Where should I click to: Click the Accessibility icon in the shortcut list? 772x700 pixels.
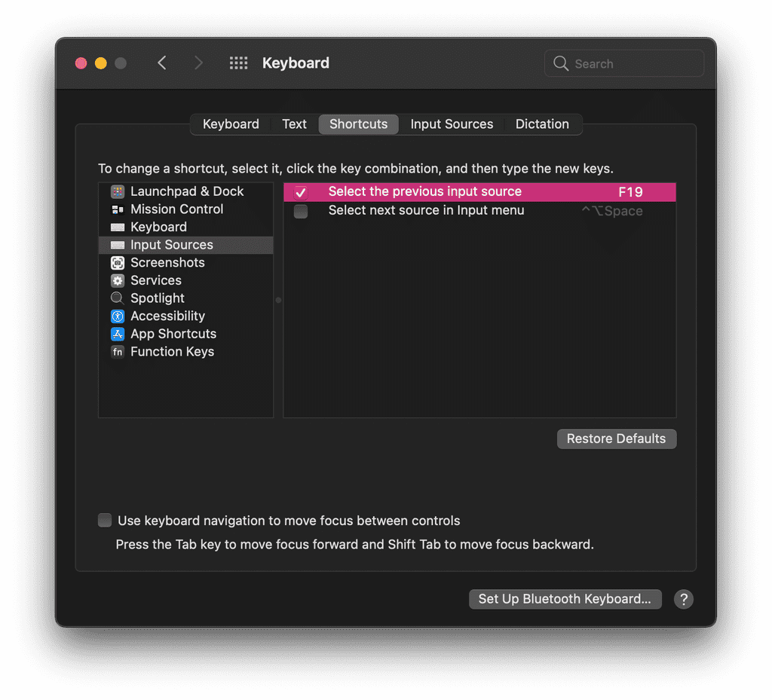click(x=118, y=316)
